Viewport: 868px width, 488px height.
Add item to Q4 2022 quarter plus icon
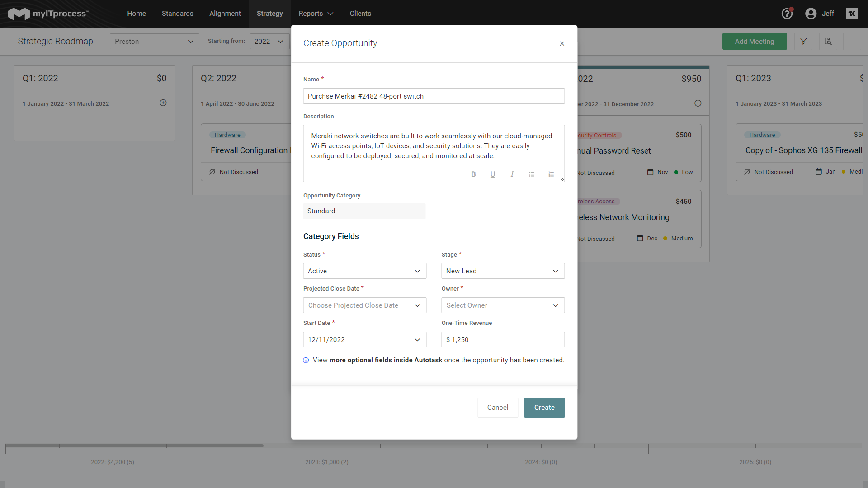698,103
